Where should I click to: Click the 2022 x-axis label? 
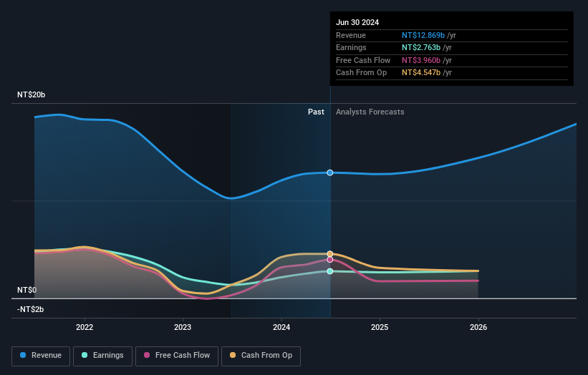coord(85,327)
